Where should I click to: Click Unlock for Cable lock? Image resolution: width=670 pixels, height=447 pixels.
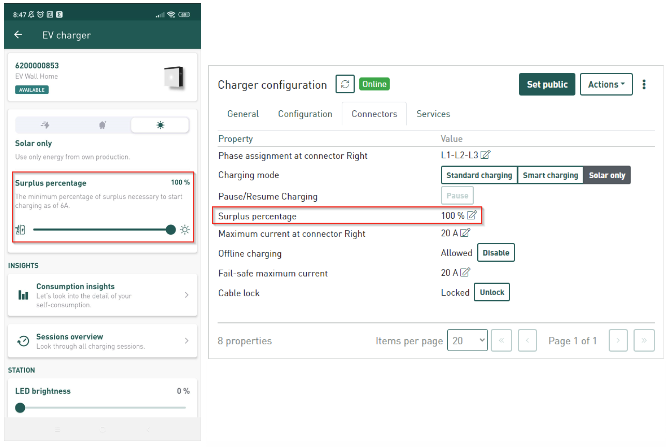pyautogui.click(x=492, y=292)
